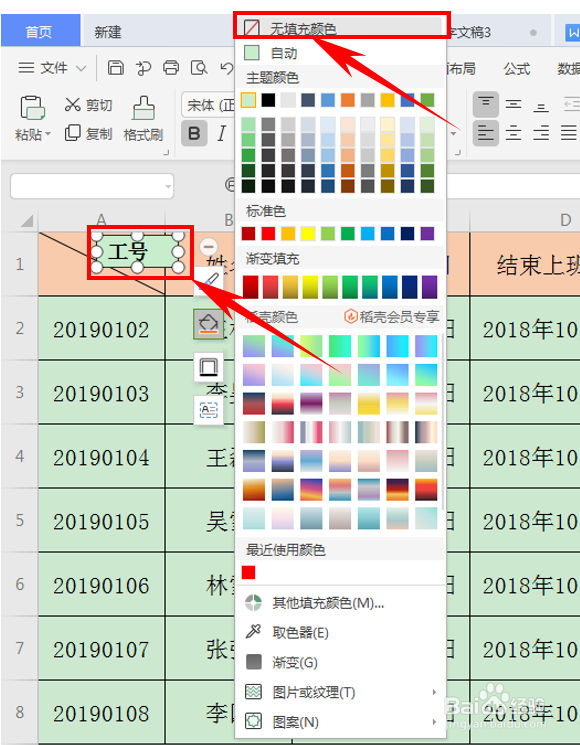Switch to the New (新建) tab
This screenshot has height=745, width=580.
[108, 32]
